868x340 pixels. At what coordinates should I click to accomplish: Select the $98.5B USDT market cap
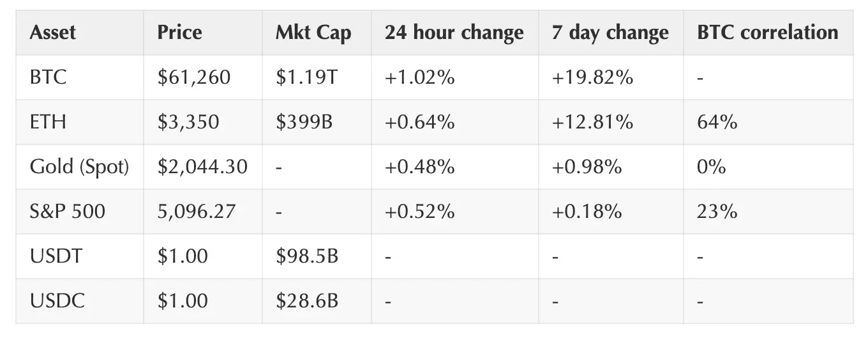[x=307, y=256]
